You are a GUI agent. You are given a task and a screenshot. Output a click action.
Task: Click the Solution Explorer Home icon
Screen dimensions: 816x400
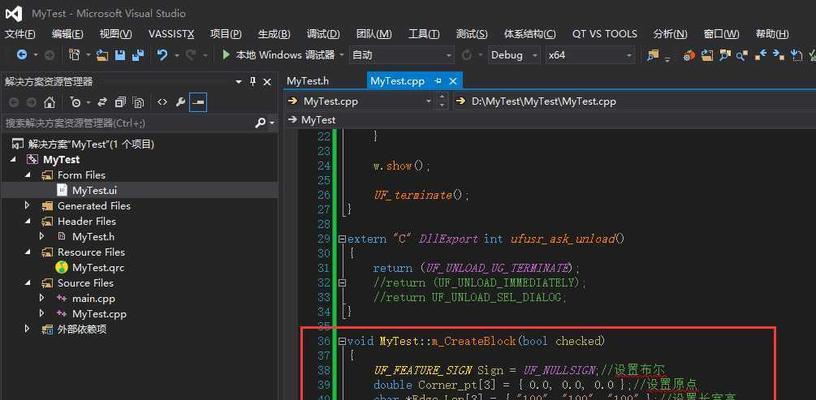coord(49,102)
